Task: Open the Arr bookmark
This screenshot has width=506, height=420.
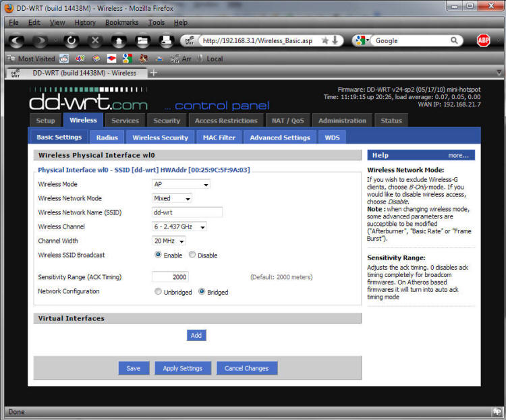Action: click(181, 59)
